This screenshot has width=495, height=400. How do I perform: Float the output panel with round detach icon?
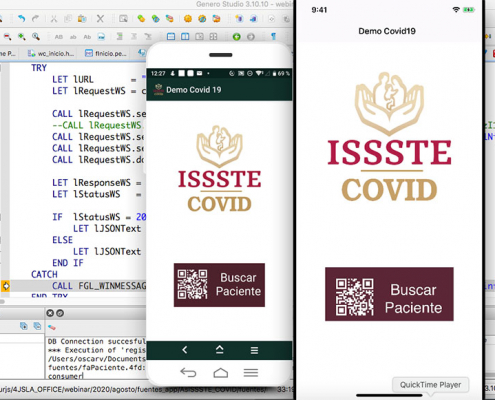60,313
